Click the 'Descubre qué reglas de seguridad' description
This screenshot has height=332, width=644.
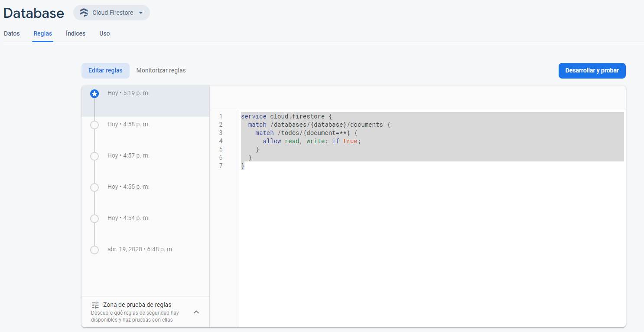pos(135,316)
